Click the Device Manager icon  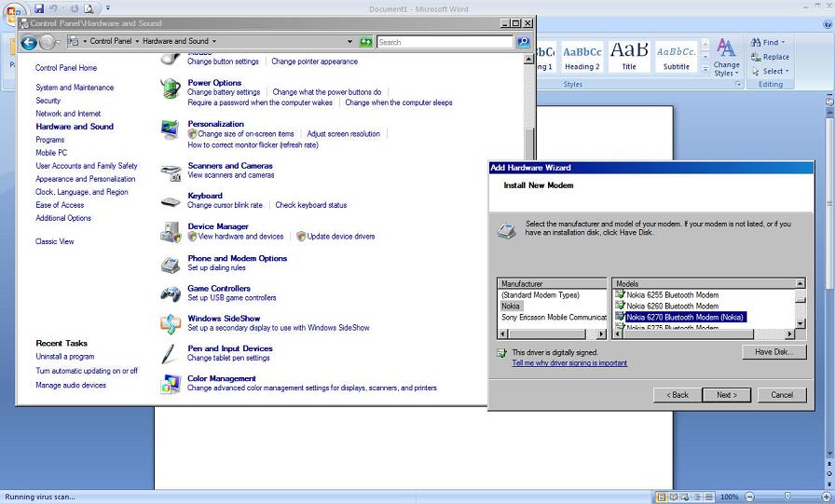pyautogui.click(x=171, y=233)
